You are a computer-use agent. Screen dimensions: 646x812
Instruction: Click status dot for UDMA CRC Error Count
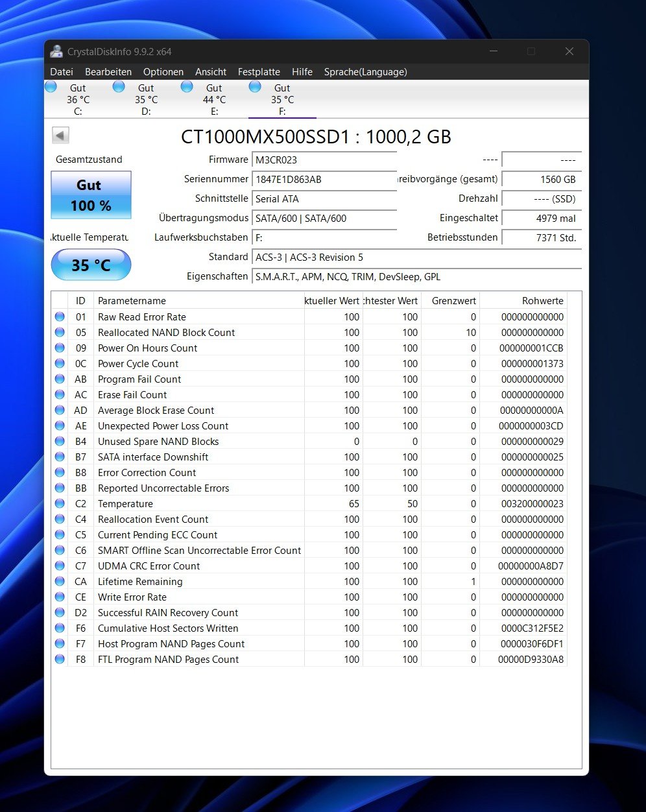pyautogui.click(x=60, y=566)
